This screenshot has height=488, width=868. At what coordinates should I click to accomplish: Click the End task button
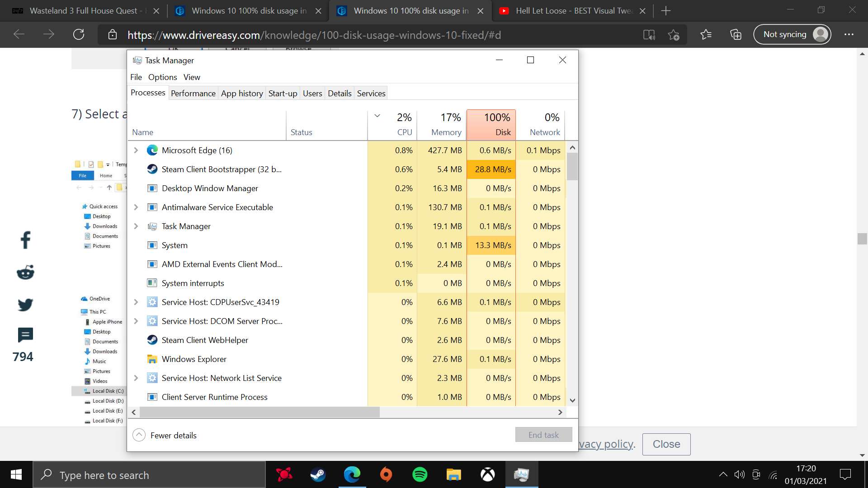tap(543, 435)
